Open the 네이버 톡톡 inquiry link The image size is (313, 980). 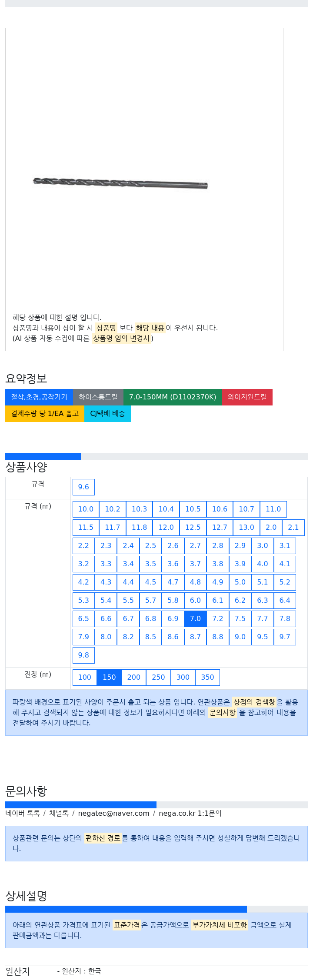coord(23,814)
